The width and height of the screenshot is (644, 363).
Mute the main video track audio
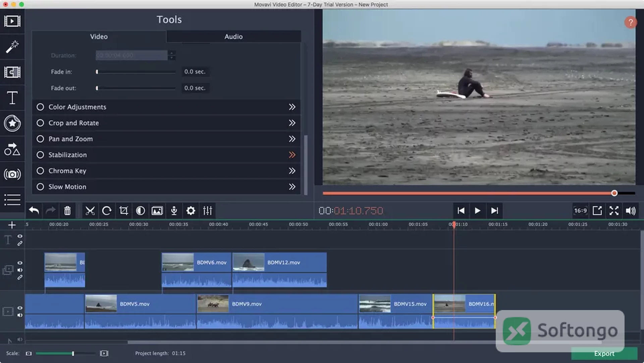pyautogui.click(x=20, y=315)
